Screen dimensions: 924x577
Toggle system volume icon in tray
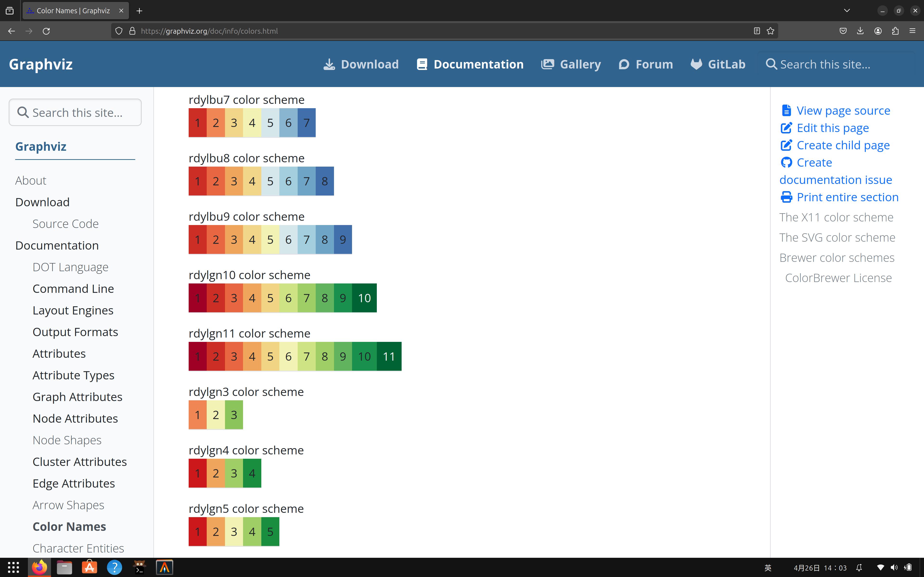(894, 567)
